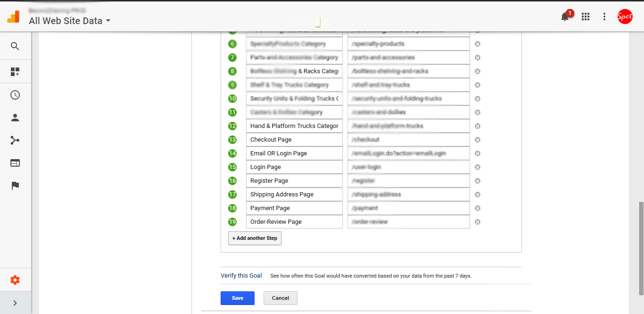The width and height of the screenshot is (644, 314).
Task: Remove the Checkout Page step
Action: [x=477, y=140]
